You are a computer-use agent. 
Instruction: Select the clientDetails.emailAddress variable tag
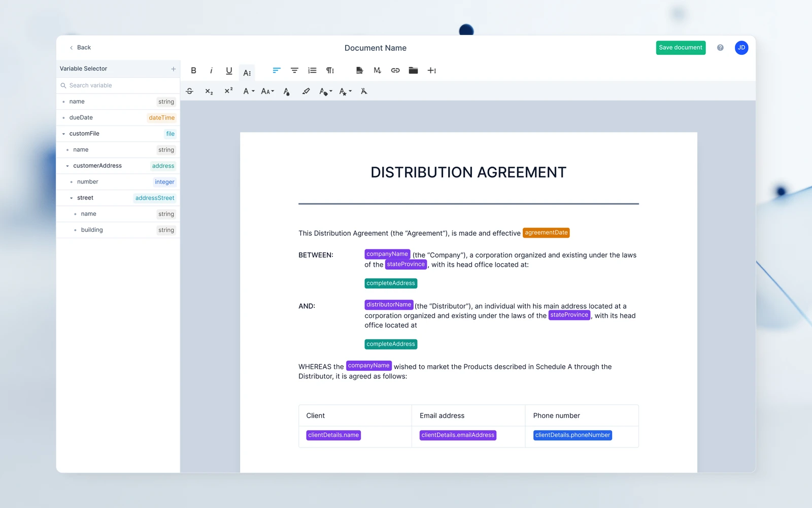[x=458, y=435]
